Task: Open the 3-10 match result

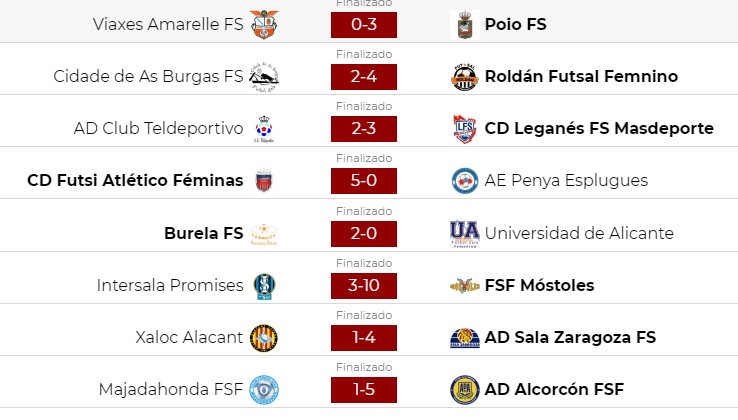Action: 364,285
